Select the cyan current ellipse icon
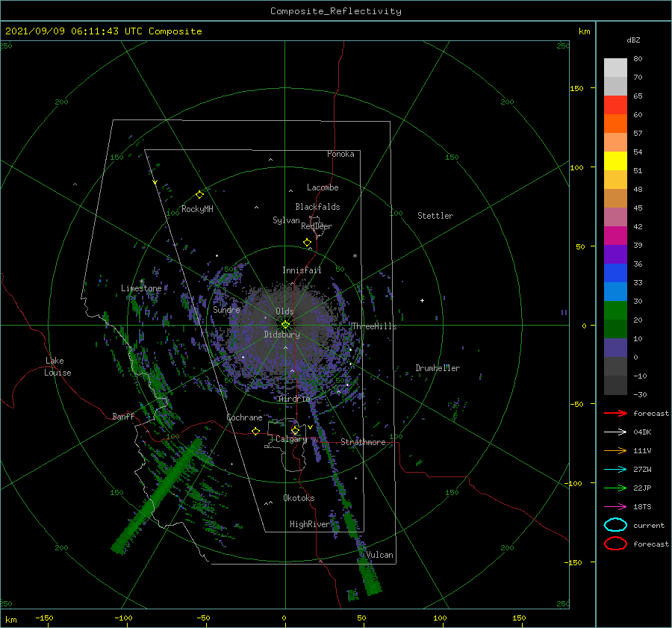 (x=615, y=525)
